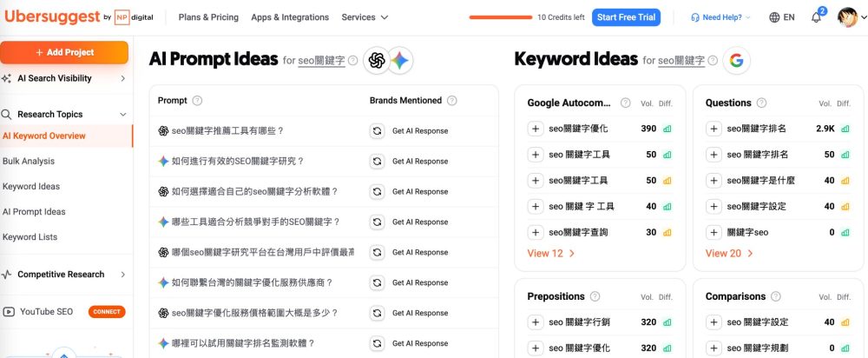
Task: Expand AI Search Visibility section
Action: point(123,79)
